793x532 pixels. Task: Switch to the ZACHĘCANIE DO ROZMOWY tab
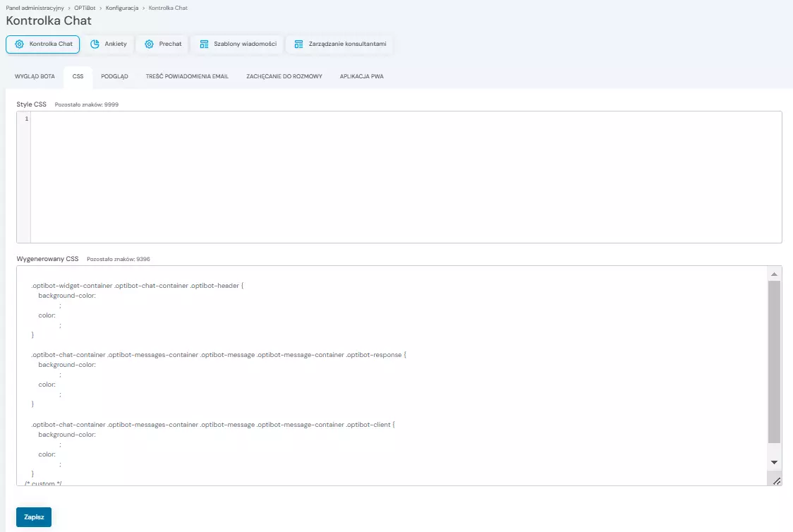coord(284,76)
